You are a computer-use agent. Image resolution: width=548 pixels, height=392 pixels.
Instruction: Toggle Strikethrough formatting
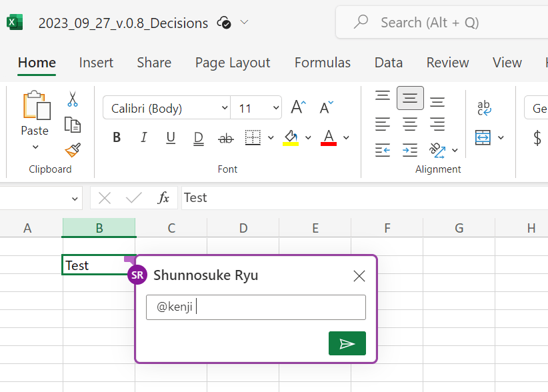[226, 138]
